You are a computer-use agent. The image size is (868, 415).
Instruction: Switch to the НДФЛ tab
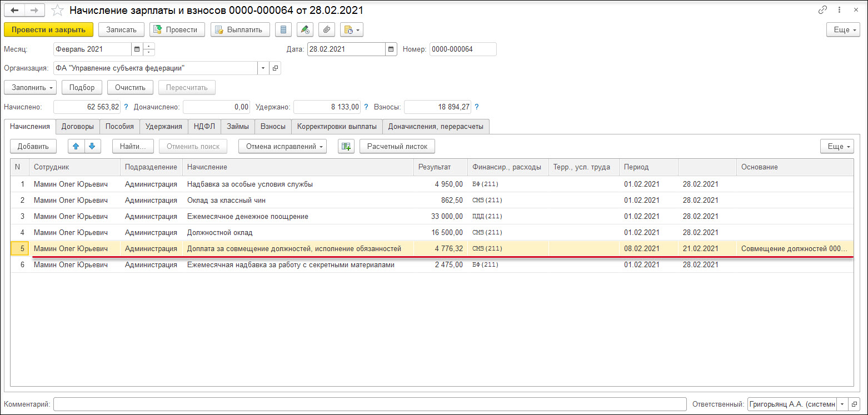204,126
